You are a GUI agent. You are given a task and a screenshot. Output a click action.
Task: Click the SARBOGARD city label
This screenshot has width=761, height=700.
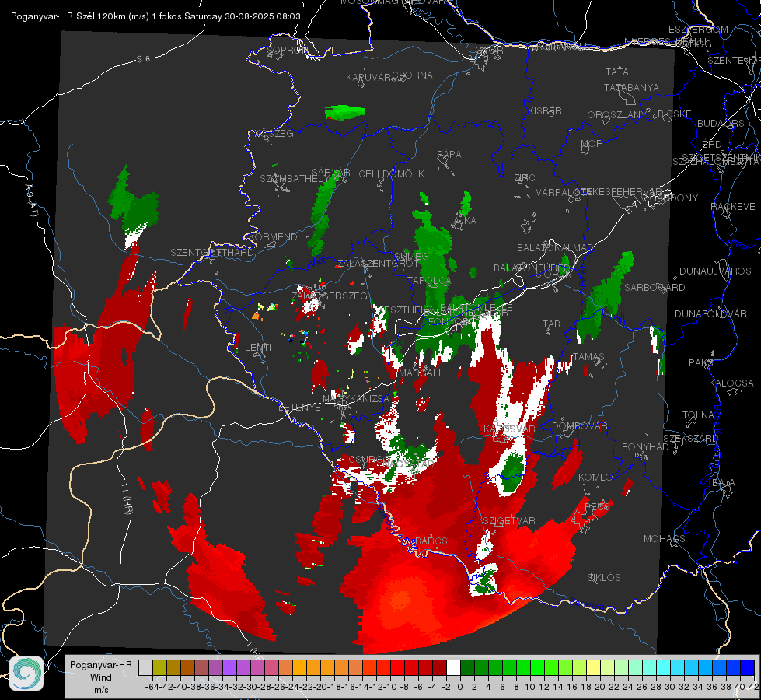tap(655, 288)
